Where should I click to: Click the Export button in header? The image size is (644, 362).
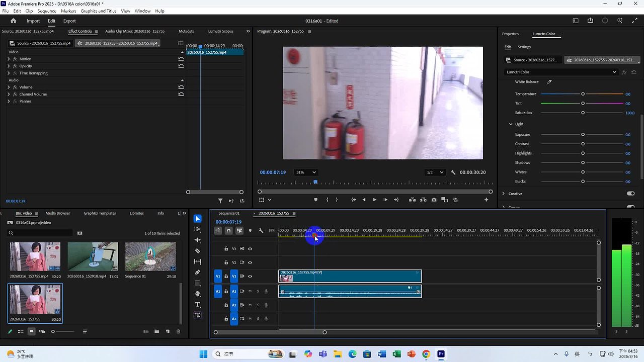(69, 21)
